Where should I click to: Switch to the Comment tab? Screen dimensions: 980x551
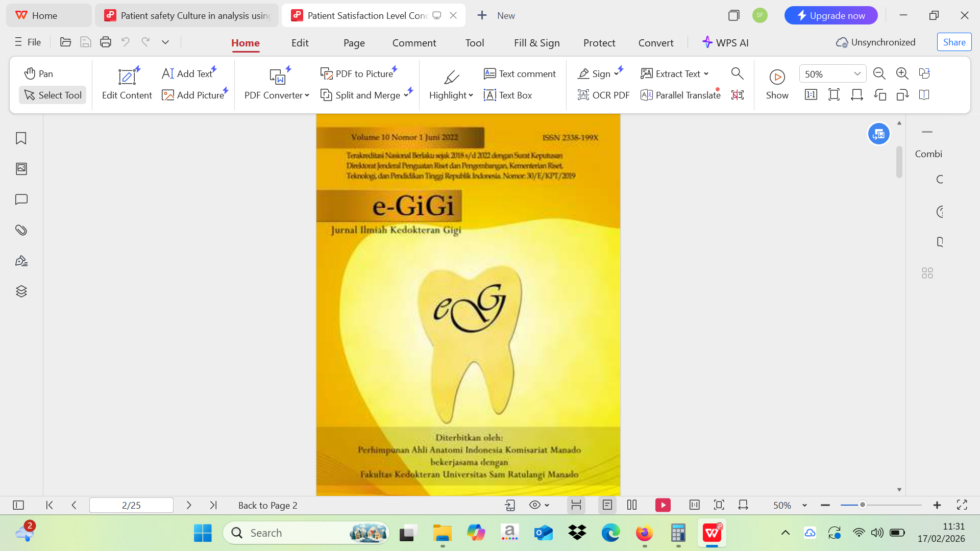[414, 43]
